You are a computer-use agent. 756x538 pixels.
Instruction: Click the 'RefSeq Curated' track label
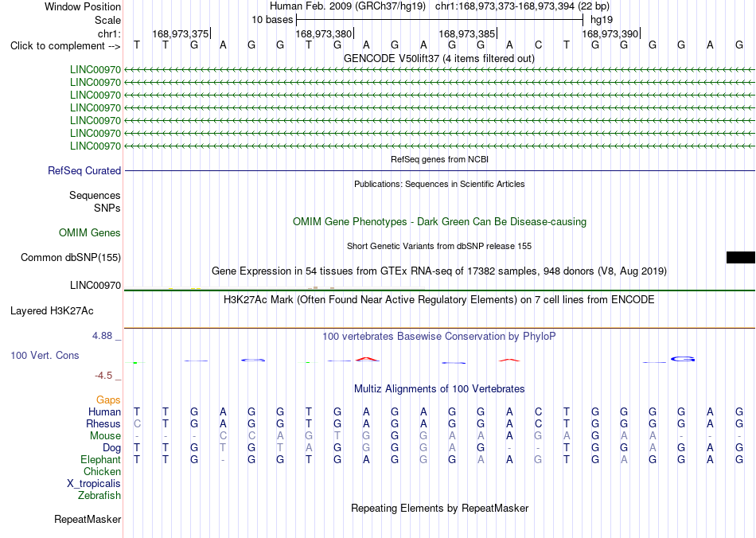[84, 170]
